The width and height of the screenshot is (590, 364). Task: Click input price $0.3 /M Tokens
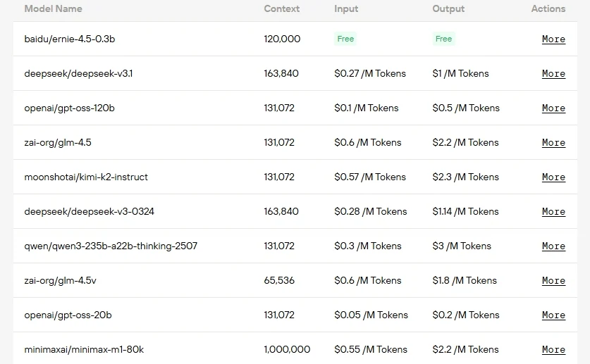368,246
